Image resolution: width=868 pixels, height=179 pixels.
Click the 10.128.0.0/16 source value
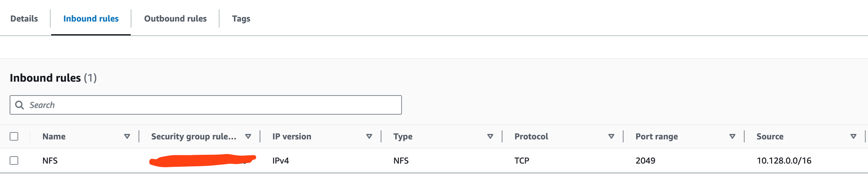pos(784,160)
